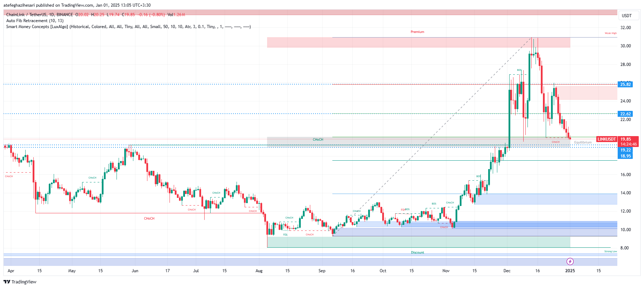Click the 24.00 price axis label
The width and height of the screenshot is (644, 288).
(x=625, y=101)
